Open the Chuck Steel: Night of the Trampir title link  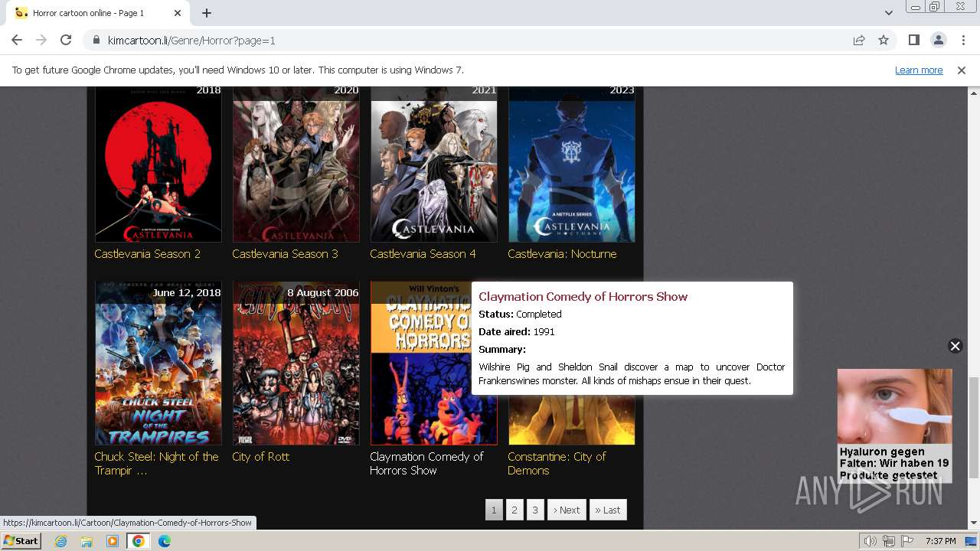click(156, 464)
